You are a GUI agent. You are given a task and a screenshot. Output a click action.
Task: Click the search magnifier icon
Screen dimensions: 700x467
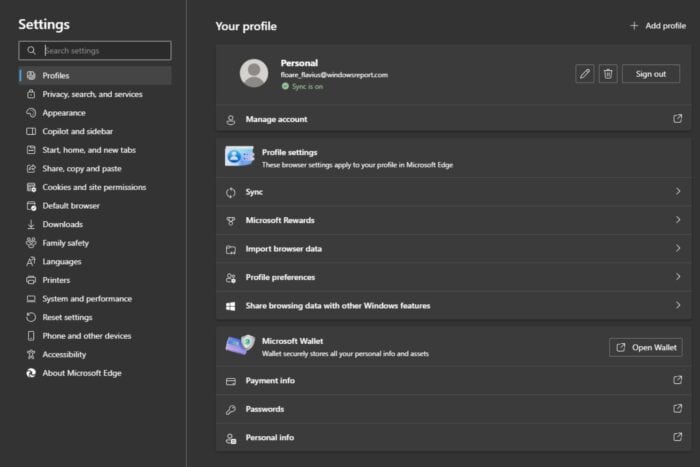coord(31,50)
